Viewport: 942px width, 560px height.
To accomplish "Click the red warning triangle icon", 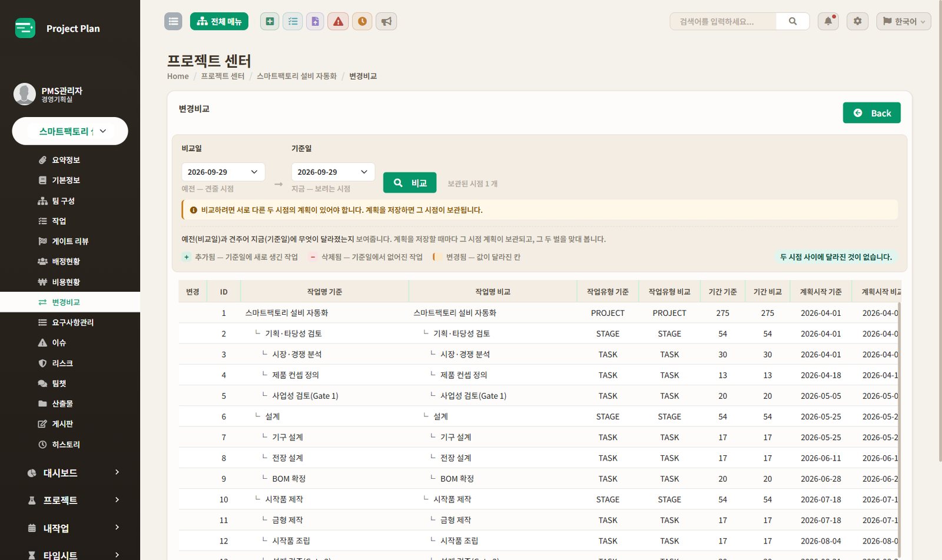I will pos(338,21).
